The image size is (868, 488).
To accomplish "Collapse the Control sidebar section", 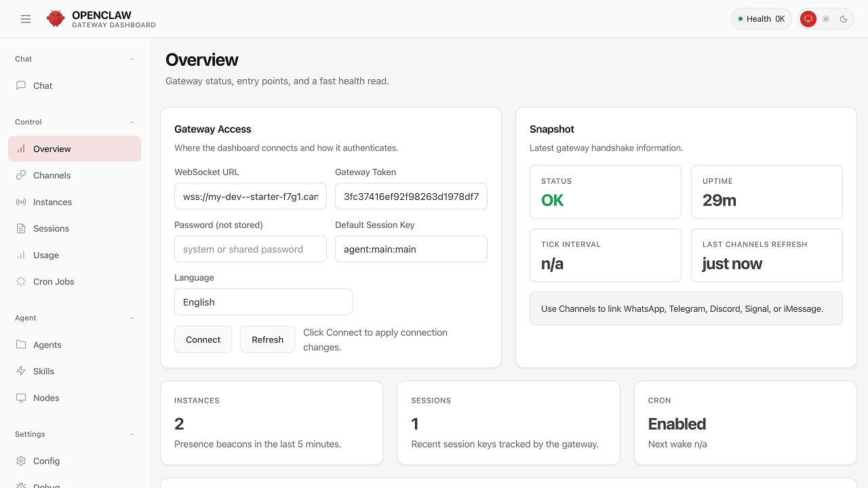I will (x=132, y=122).
